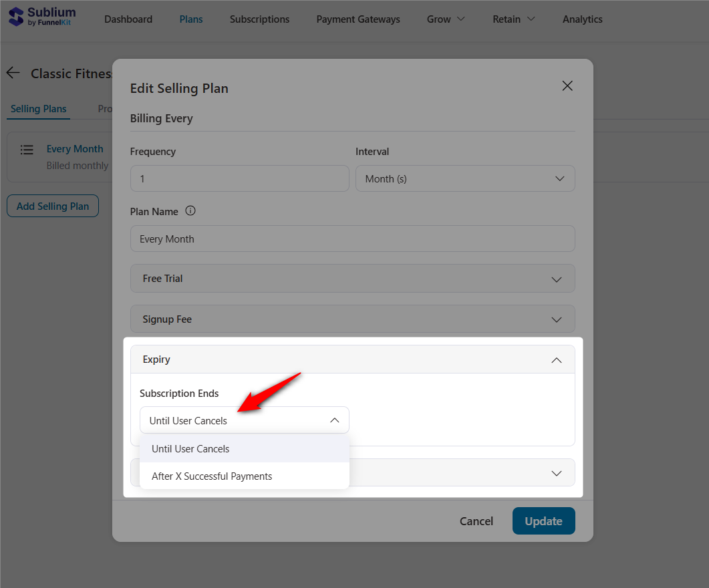The width and height of the screenshot is (709, 588).
Task: Open the Grow menu
Action: tap(446, 19)
